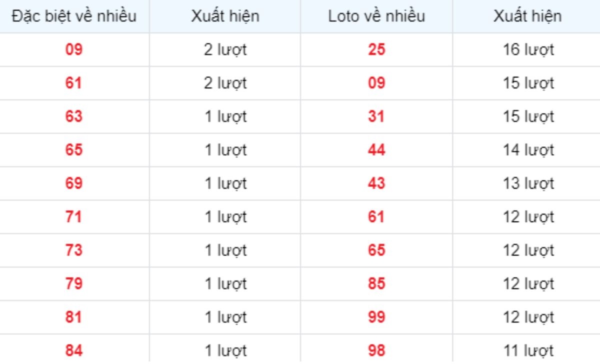Open the red number 69 entry

[74, 183]
